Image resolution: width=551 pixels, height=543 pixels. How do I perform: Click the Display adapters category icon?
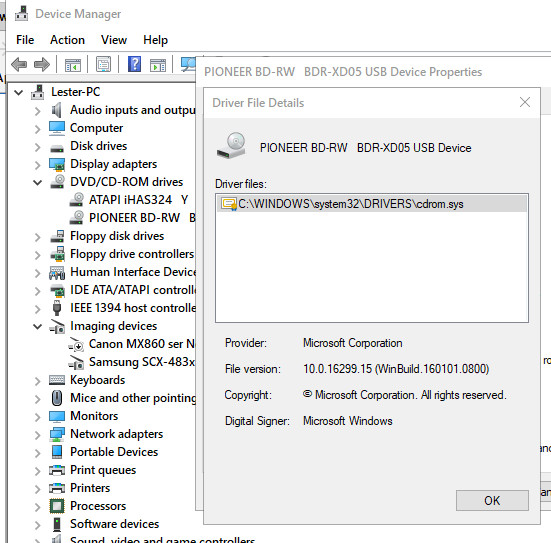(x=57, y=164)
